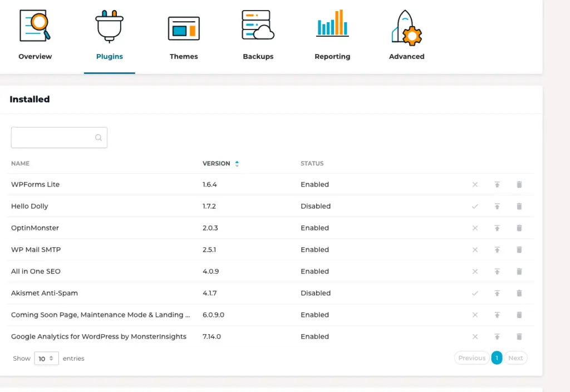This screenshot has height=392, width=570.
Task: Select the Plugins tab
Action: pyautogui.click(x=110, y=36)
